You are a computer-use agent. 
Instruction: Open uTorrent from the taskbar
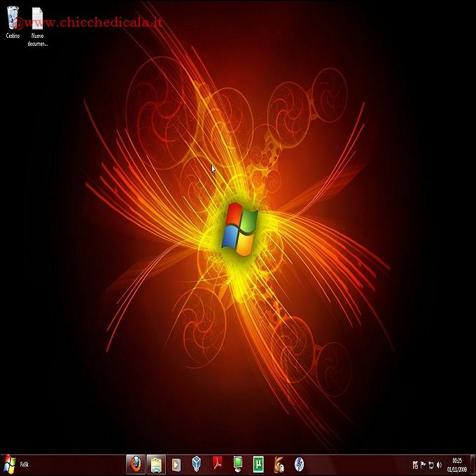(258, 464)
